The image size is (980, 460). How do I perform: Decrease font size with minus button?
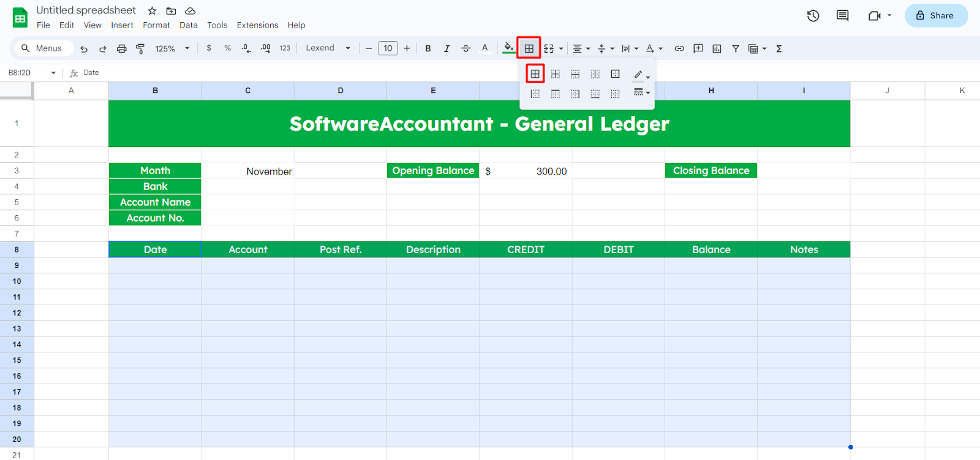pyautogui.click(x=369, y=48)
